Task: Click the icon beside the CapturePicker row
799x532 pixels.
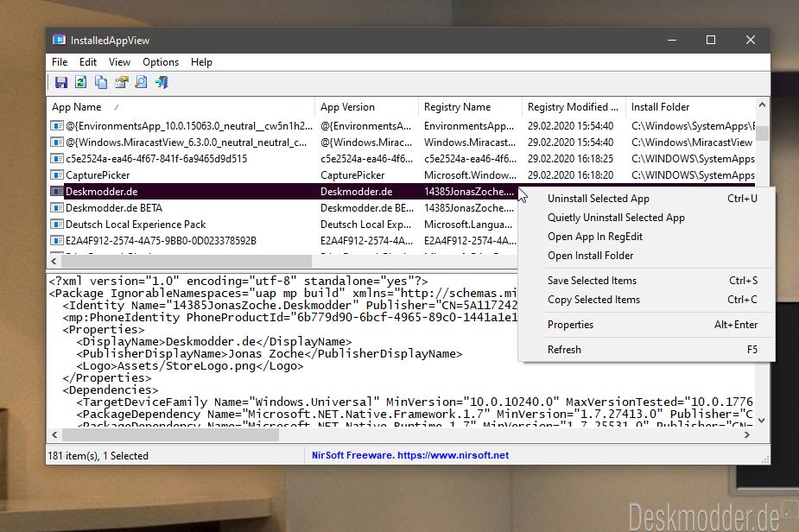Action: tap(56, 174)
